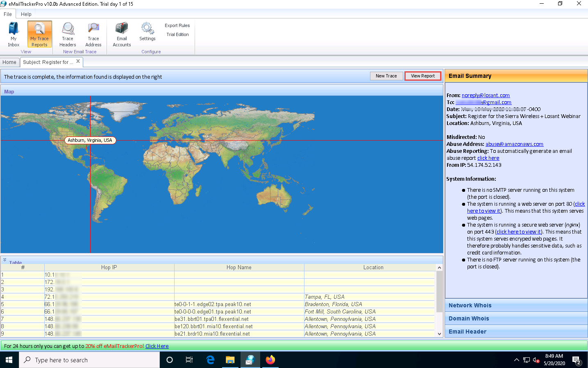588x368 pixels.
Task: Switch to eMailTrackerPro taskbar icon
Action: coord(250,360)
